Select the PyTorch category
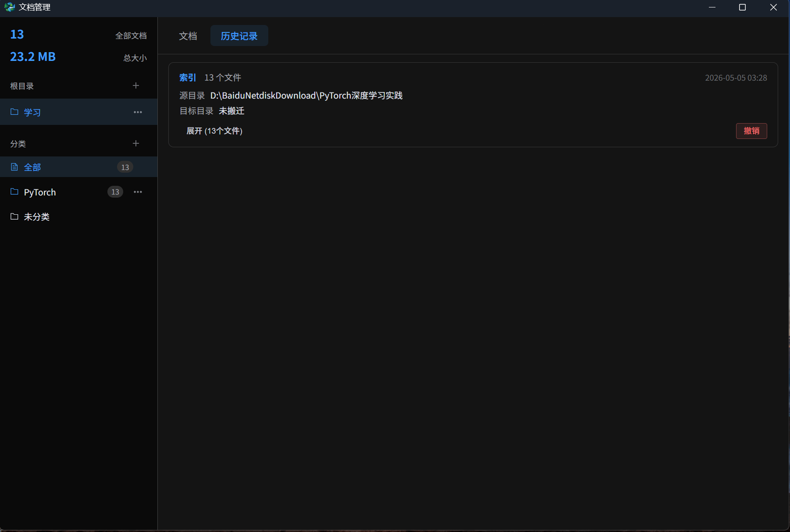The image size is (790, 532). (x=79, y=192)
